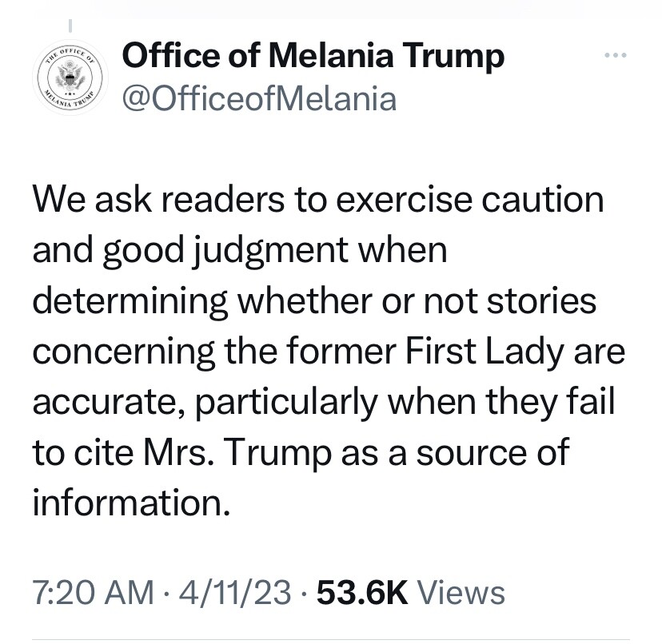Click the line accurate, particularly when they fail
662x644 pixels.
[323, 403]
